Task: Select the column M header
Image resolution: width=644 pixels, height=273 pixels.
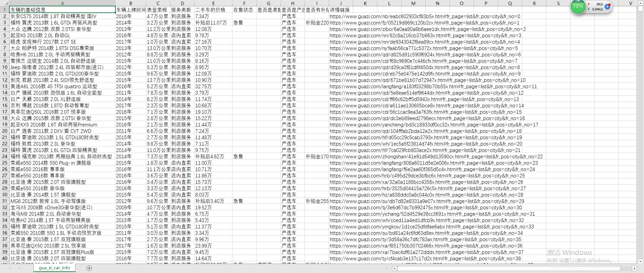Action: pyautogui.click(x=413, y=3)
